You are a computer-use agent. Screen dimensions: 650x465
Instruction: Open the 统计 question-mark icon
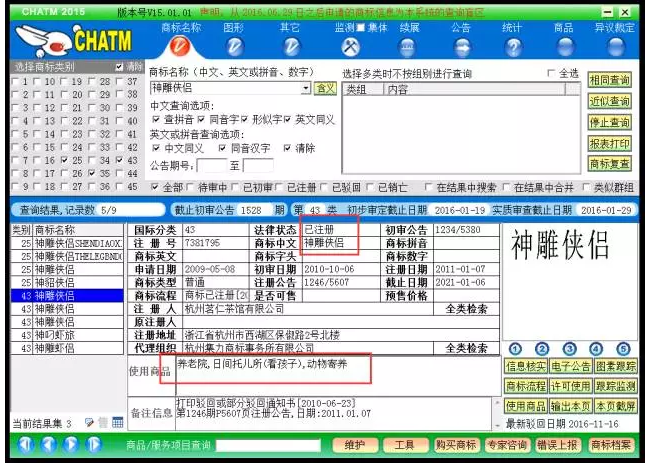pos(513,47)
